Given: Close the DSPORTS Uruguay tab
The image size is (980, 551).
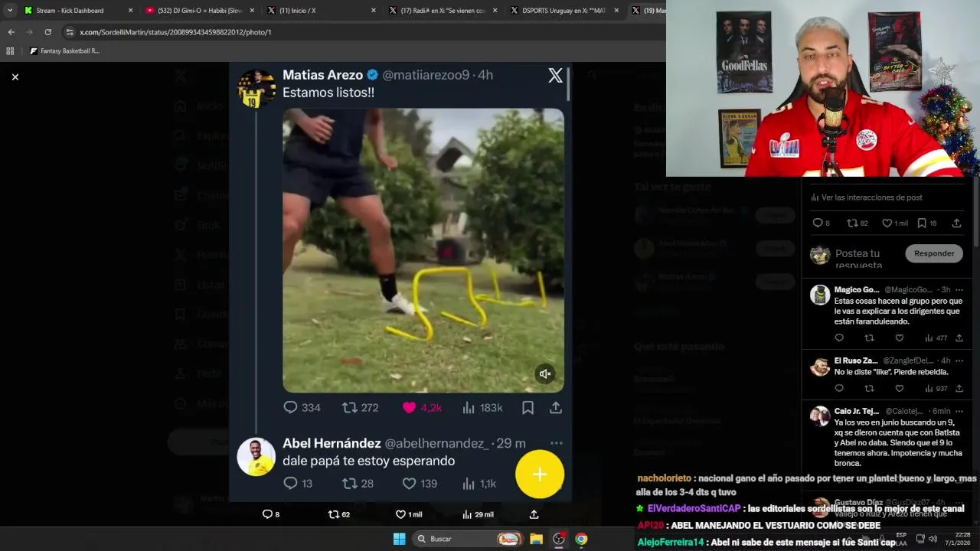Looking at the screenshot, I should (617, 11).
